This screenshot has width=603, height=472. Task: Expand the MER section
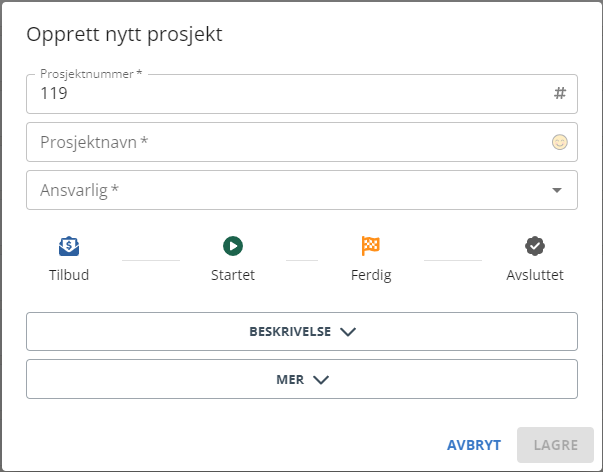[x=302, y=379]
